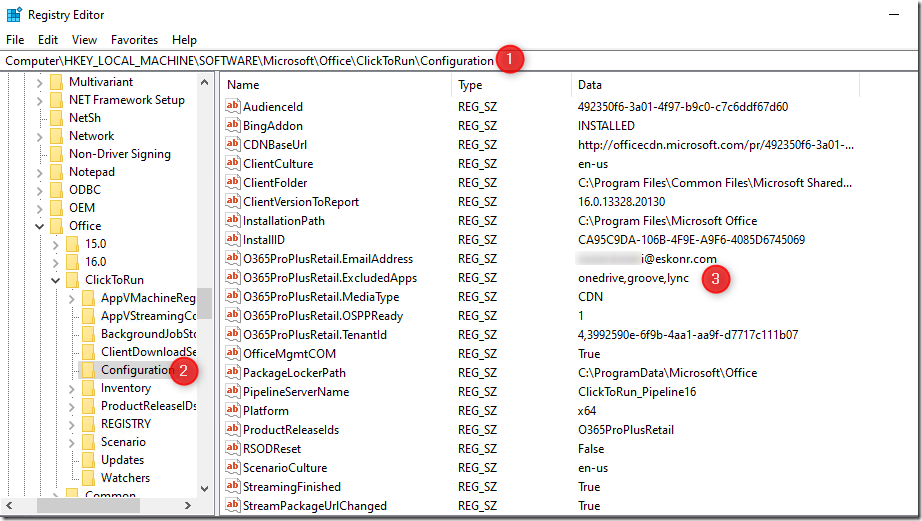Viewport: 922px width, 521px height.
Task: Open the File menu
Action: pos(15,39)
